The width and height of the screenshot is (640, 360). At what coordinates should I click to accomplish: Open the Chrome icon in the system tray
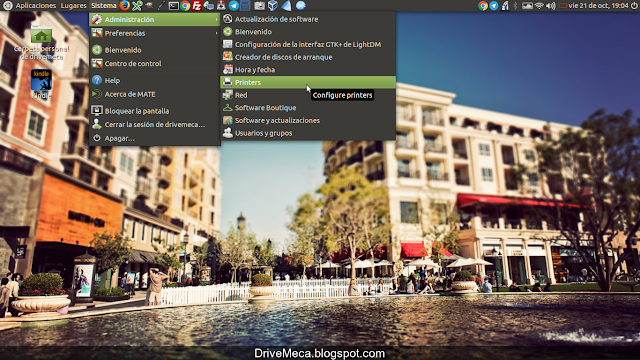click(483, 6)
